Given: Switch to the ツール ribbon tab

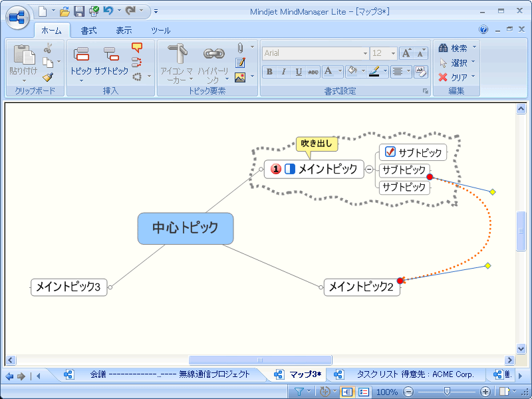Looking at the screenshot, I should (x=161, y=31).
